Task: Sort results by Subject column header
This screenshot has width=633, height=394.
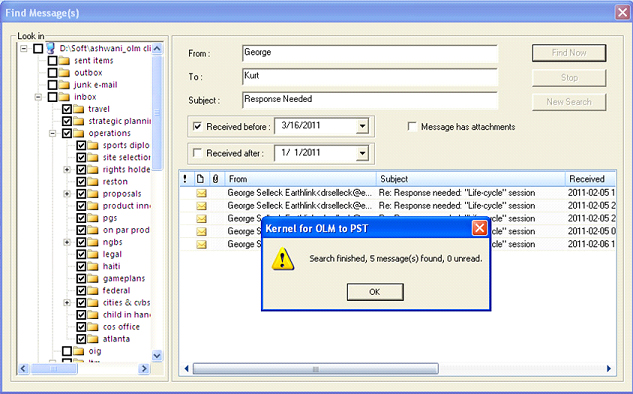Action: point(471,179)
